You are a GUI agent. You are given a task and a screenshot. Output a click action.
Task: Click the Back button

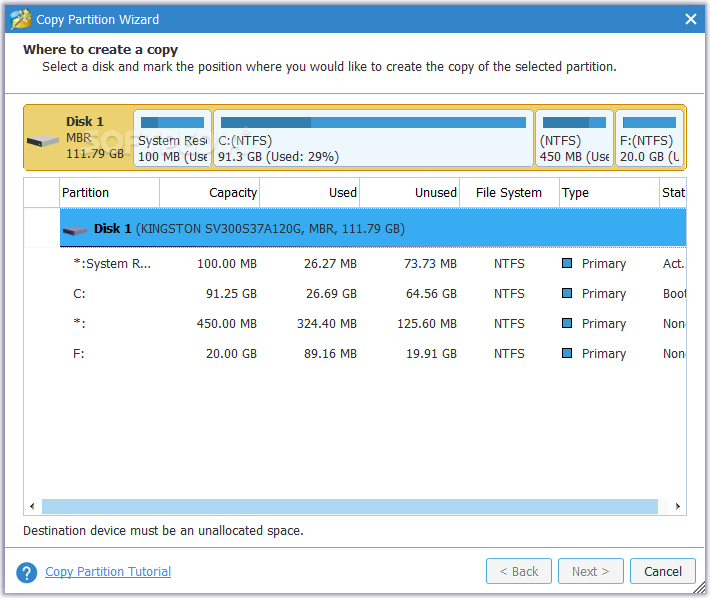519,571
